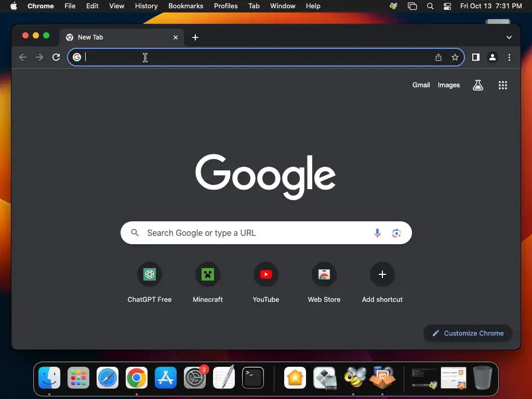Open Launchpad from the Dock
Image resolution: width=532 pixels, height=399 pixels.
click(78, 378)
